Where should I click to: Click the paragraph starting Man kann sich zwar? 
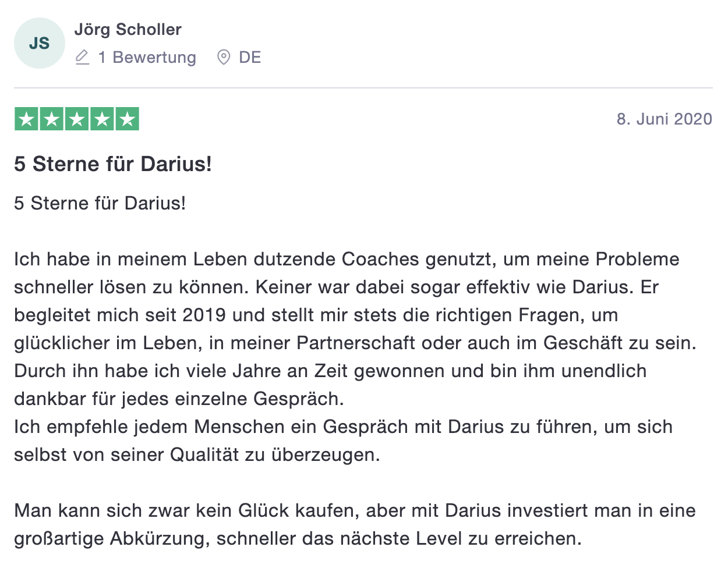[x=355, y=524]
